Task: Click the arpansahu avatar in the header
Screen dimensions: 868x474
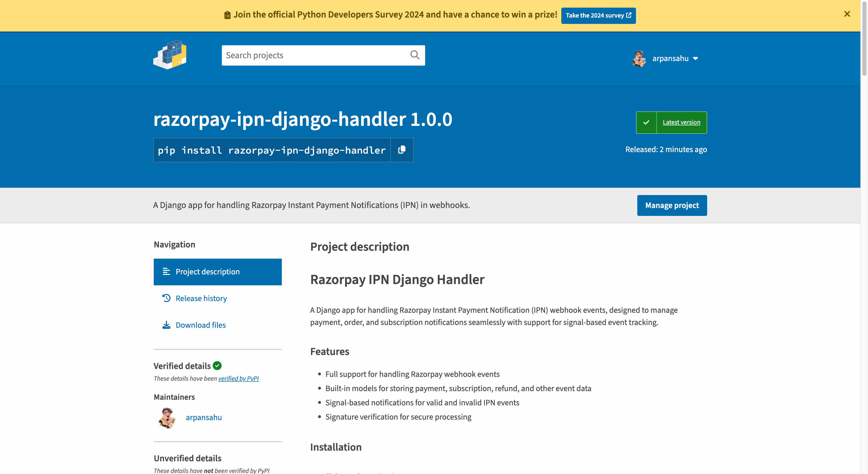Action: point(639,59)
